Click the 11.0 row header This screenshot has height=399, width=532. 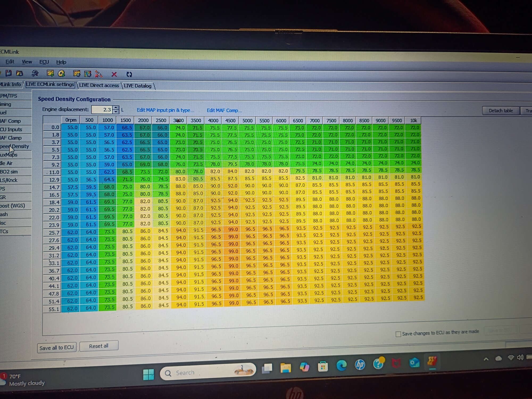point(52,172)
